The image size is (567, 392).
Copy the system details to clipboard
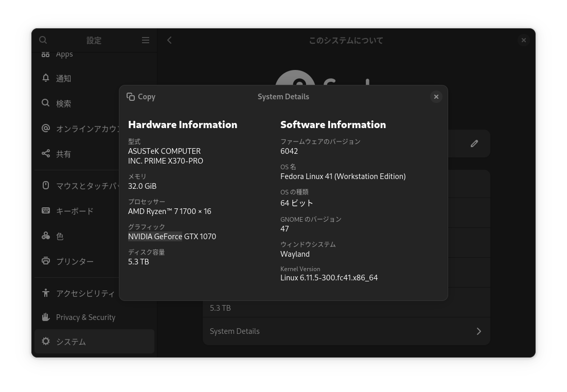coord(141,97)
